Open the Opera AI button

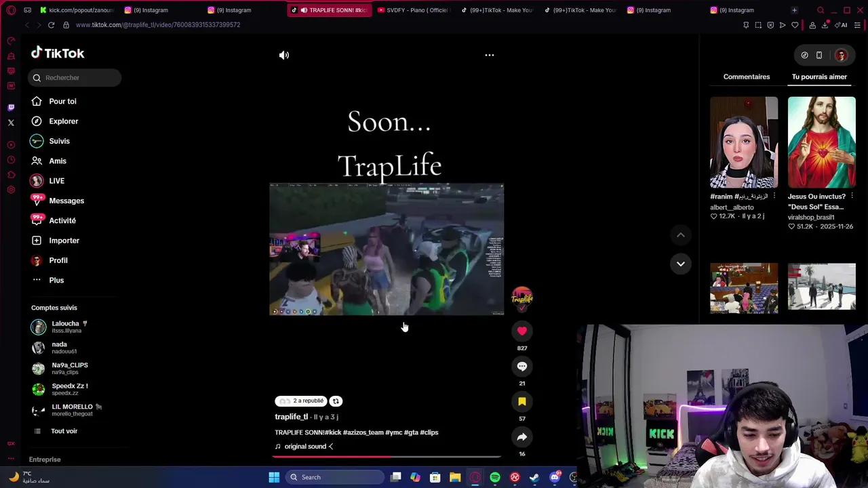(x=842, y=25)
